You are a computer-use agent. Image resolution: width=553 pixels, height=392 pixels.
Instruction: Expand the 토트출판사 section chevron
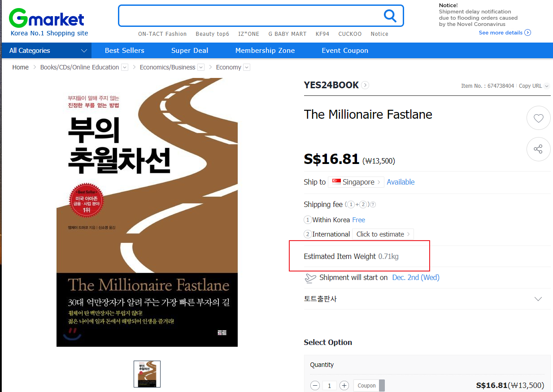tap(538, 299)
